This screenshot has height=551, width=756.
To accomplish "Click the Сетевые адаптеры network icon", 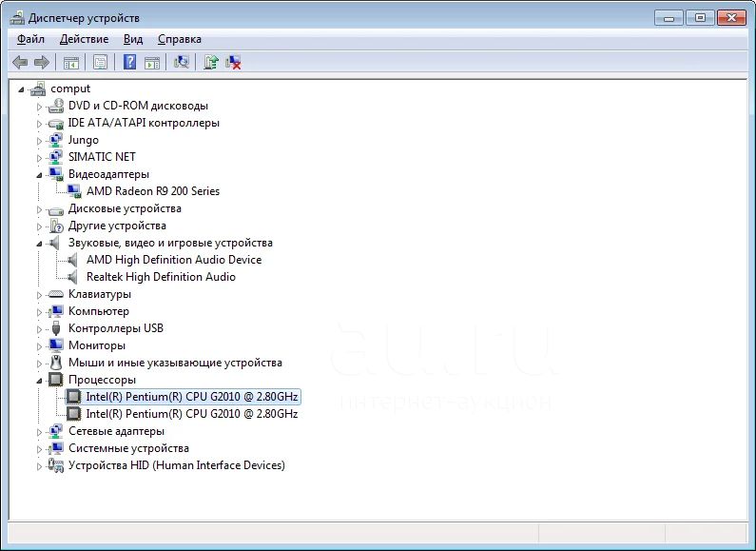I will [x=56, y=431].
